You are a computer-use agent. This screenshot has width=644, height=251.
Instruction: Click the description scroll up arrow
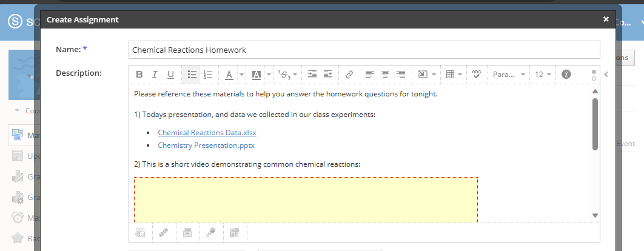point(595,91)
